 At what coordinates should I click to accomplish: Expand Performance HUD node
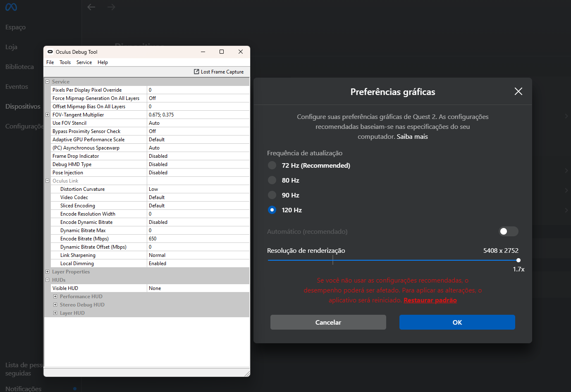coord(55,297)
